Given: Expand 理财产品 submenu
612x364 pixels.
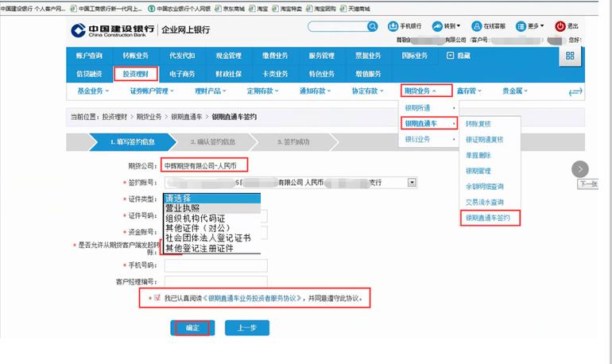Looking at the screenshot, I should 211,91.
